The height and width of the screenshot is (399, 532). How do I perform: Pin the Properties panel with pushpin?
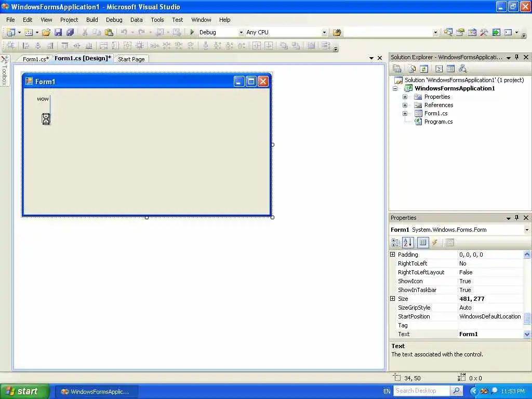(517, 218)
